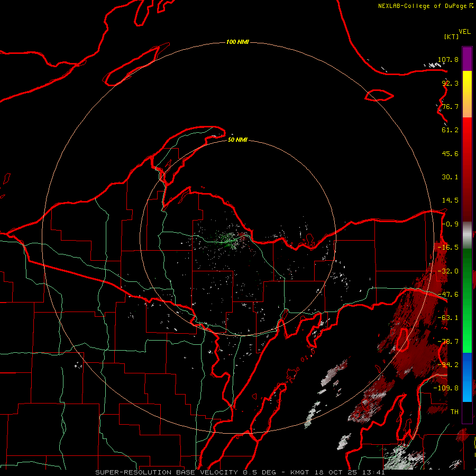Image resolution: width=476 pixels, height=476 pixels.
Task: Click the NEXLAB-College of DuPage watermark text
Action: click(426, 6)
